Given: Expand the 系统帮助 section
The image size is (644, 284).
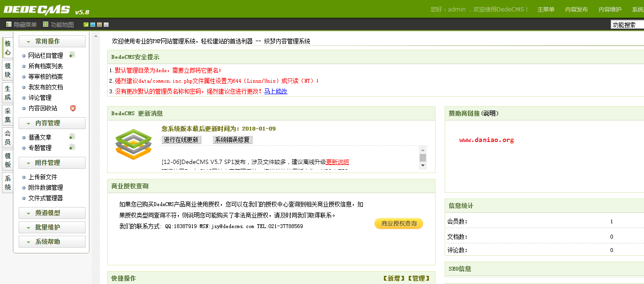Looking at the screenshot, I should tap(52, 242).
